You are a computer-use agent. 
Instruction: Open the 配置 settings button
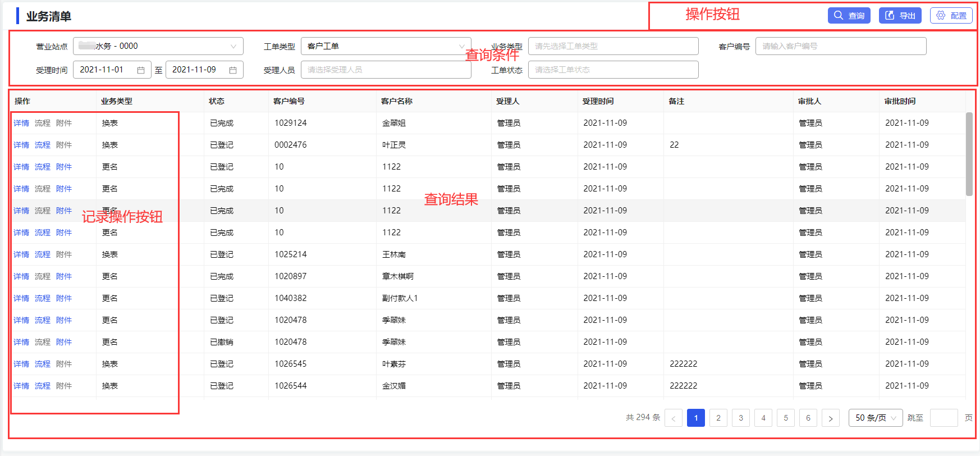pos(951,16)
